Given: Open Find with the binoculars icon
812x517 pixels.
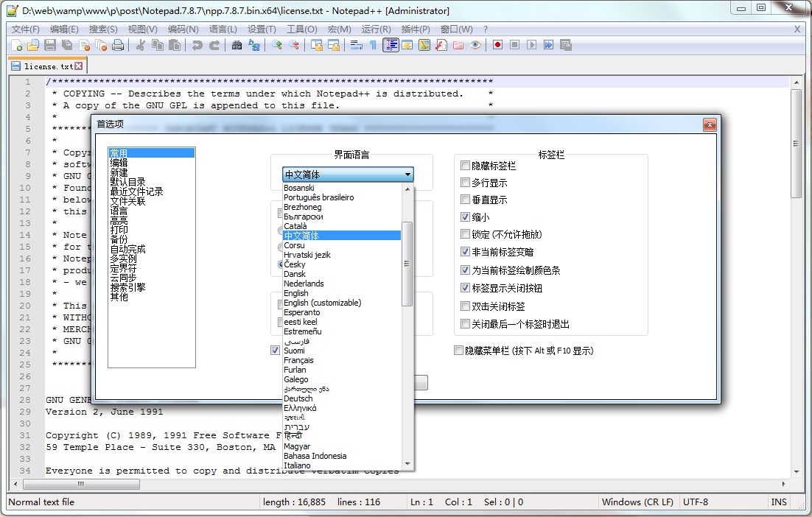Looking at the screenshot, I should (x=237, y=46).
